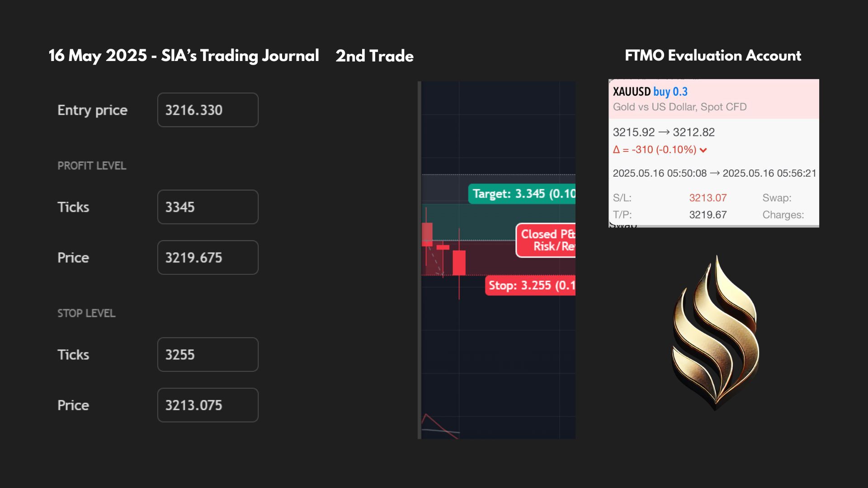Click the green Target label on chart
The width and height of the screenshot is (868, 488).
point(522,194)
